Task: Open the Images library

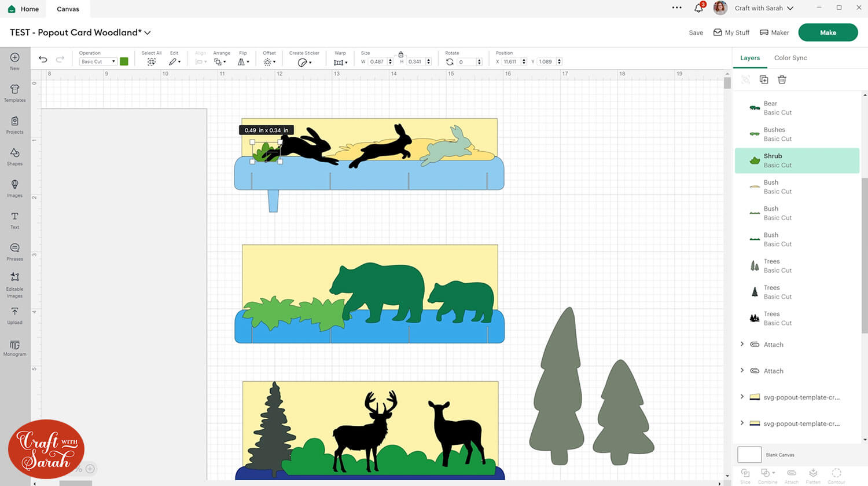Action: click(x=15, y=188)
